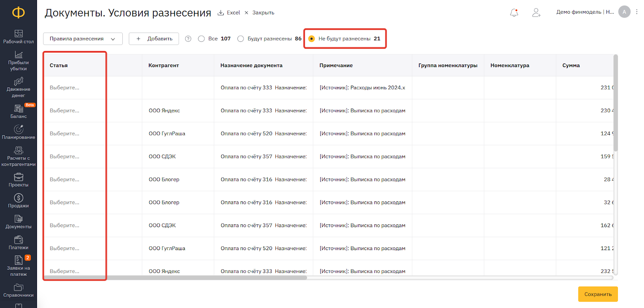Click the Сохранить button
Image resolution: width=644 pixels, height=308 pixels.
point(598,294)
